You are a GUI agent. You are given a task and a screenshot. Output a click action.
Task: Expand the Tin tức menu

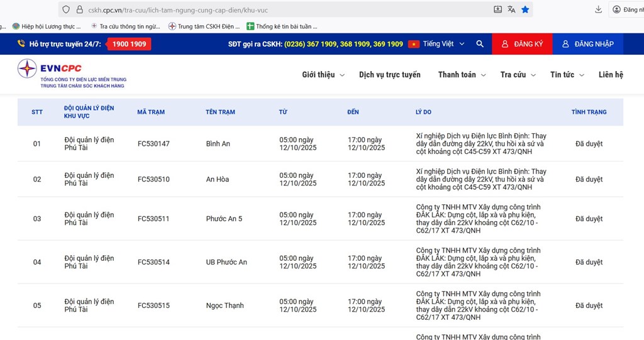pos(567,75)
